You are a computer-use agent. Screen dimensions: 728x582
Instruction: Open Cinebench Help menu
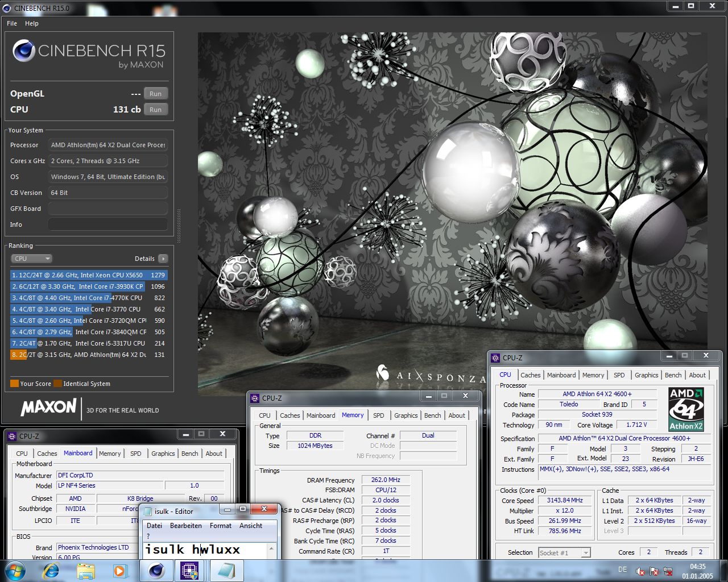(x=32, y=23)
